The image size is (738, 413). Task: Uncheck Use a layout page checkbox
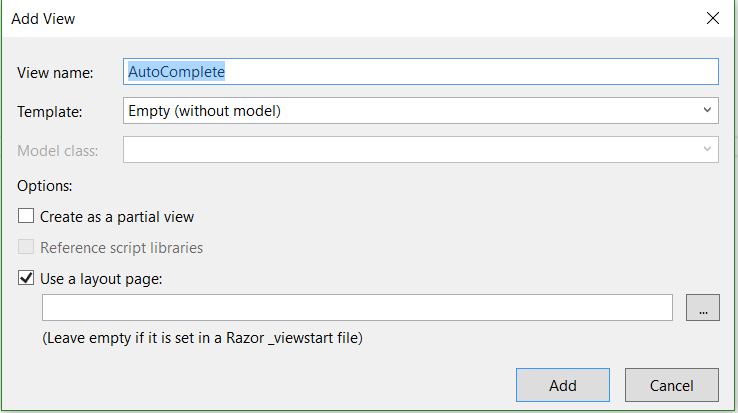click(26, 278)
